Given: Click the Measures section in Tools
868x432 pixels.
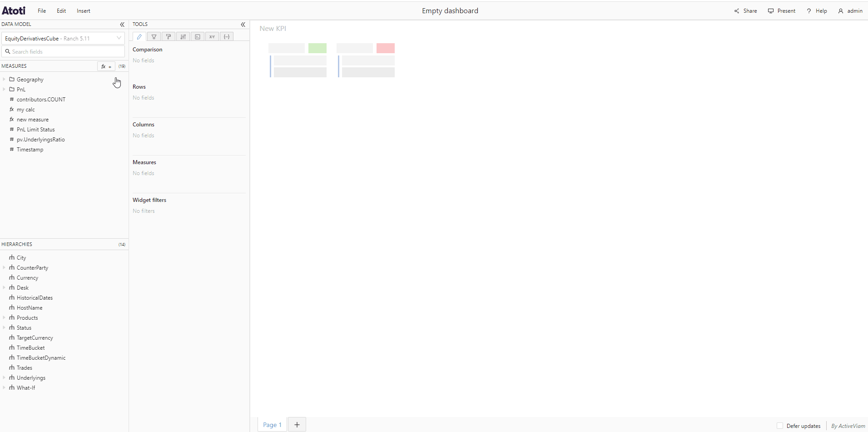Looking at the screenshot, I should pyautogui.click(x=144, y=162).
